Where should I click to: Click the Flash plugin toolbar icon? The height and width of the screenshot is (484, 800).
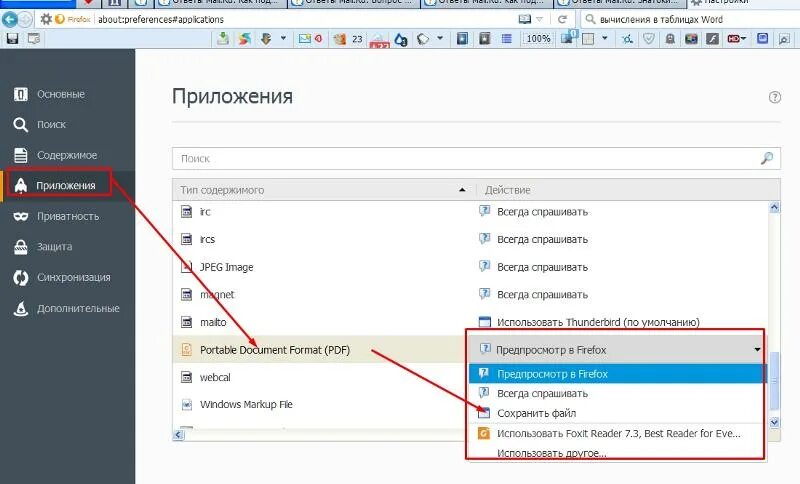tap(712, 39)
